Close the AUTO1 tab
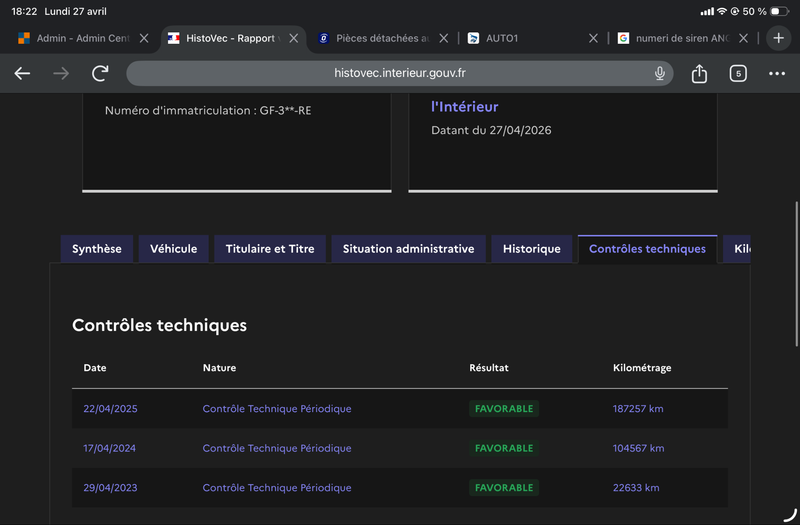 (x=593, y=38)
